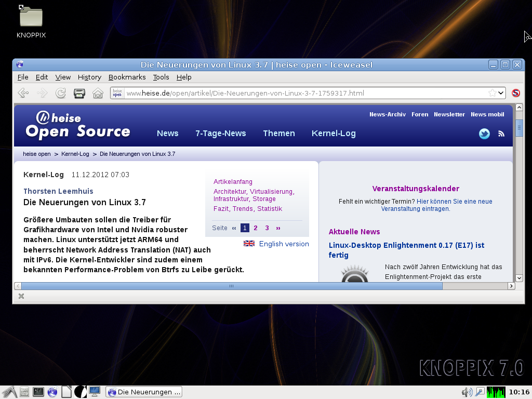This screenshot has width=532, height=399.
Task: Click heise open breadcrumb link
Action: (37, 154)
